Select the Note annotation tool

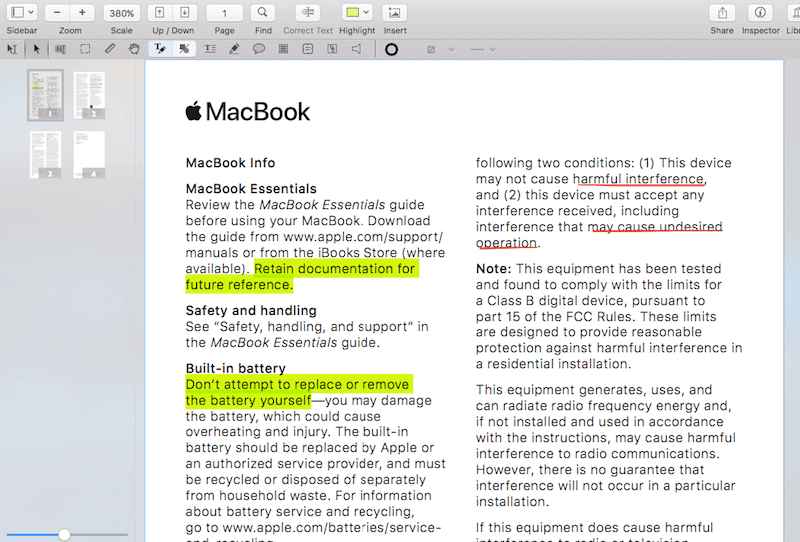click(x=283, y=49)
